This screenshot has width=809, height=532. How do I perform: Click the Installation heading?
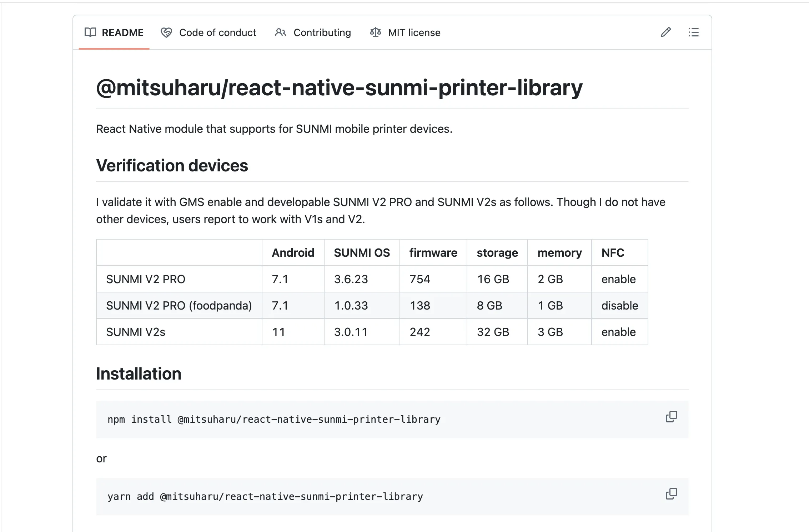point(139,374)
